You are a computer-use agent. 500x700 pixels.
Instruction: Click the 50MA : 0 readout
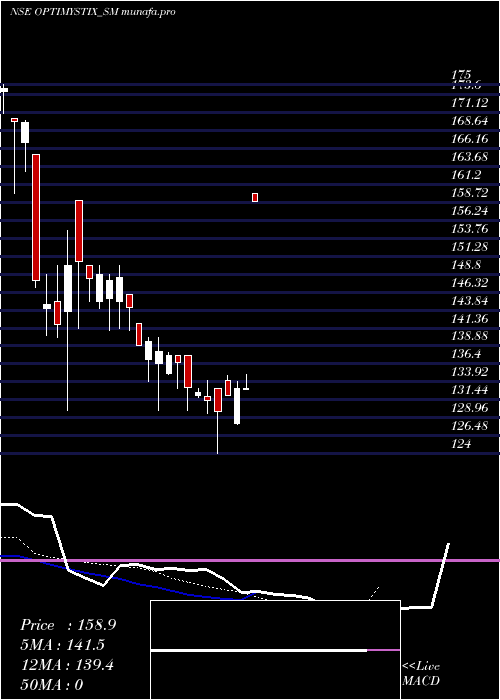[x=52, y=685]
